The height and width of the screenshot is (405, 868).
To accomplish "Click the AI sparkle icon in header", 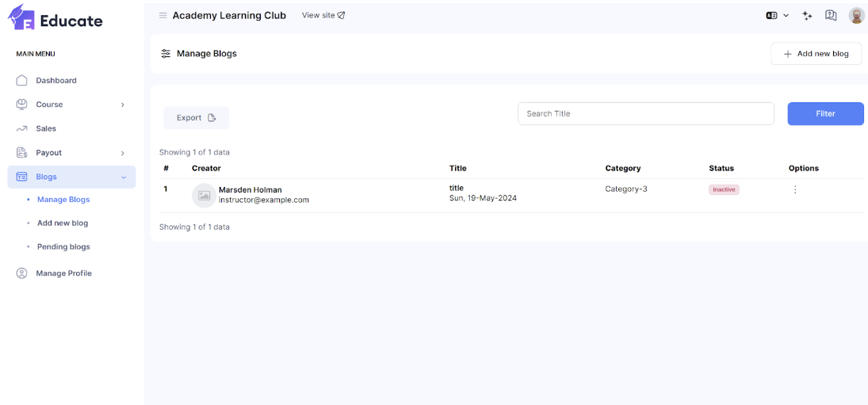I will [x=807, y=15].
